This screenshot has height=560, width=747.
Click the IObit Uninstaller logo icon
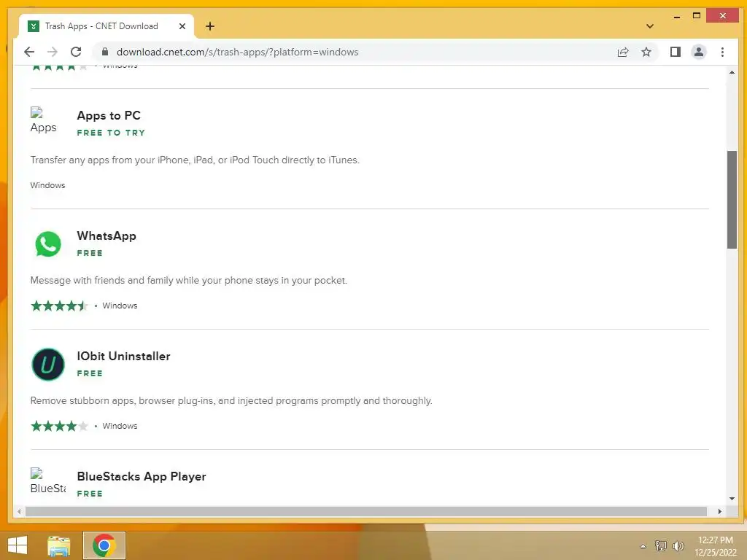(48, 365)
